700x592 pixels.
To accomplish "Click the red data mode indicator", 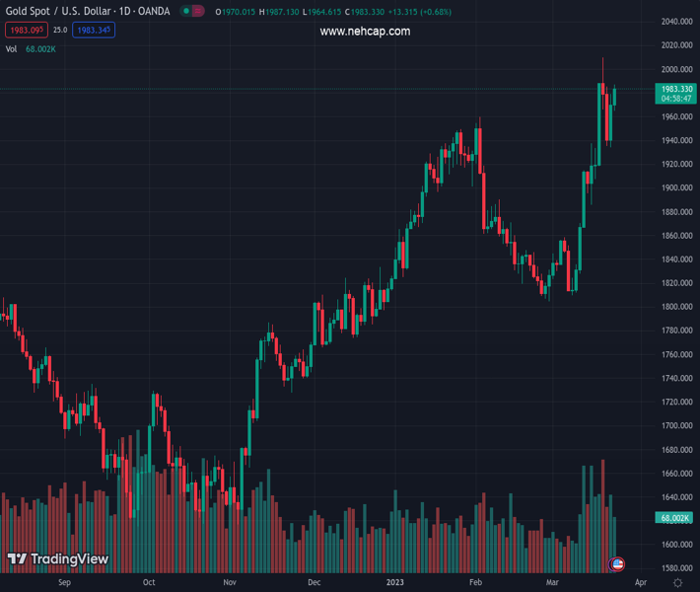I will coord(198,12).
